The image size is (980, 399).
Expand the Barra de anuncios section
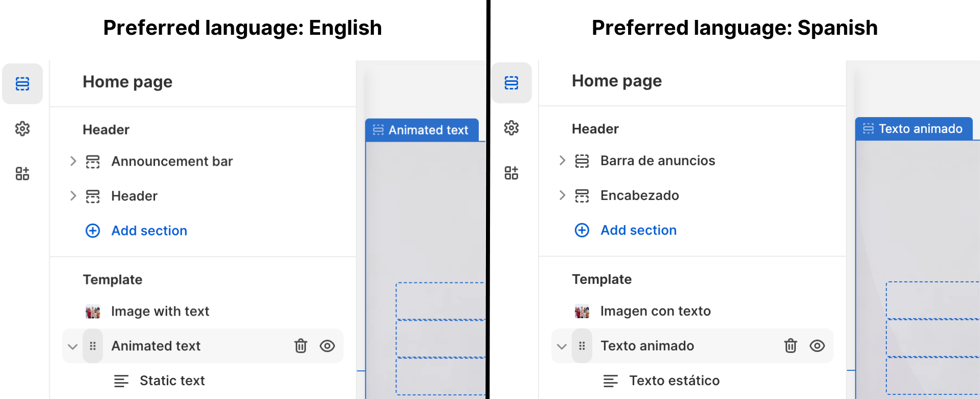[x=562, y=161]
